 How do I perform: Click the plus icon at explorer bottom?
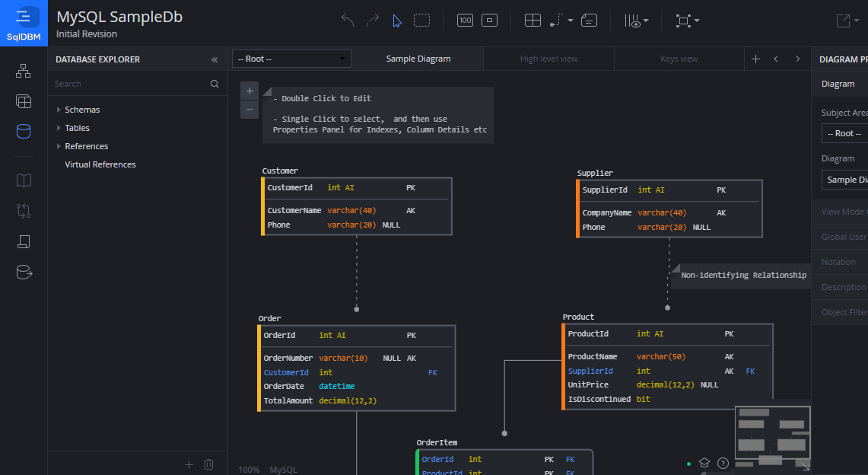tap(189, 464)
